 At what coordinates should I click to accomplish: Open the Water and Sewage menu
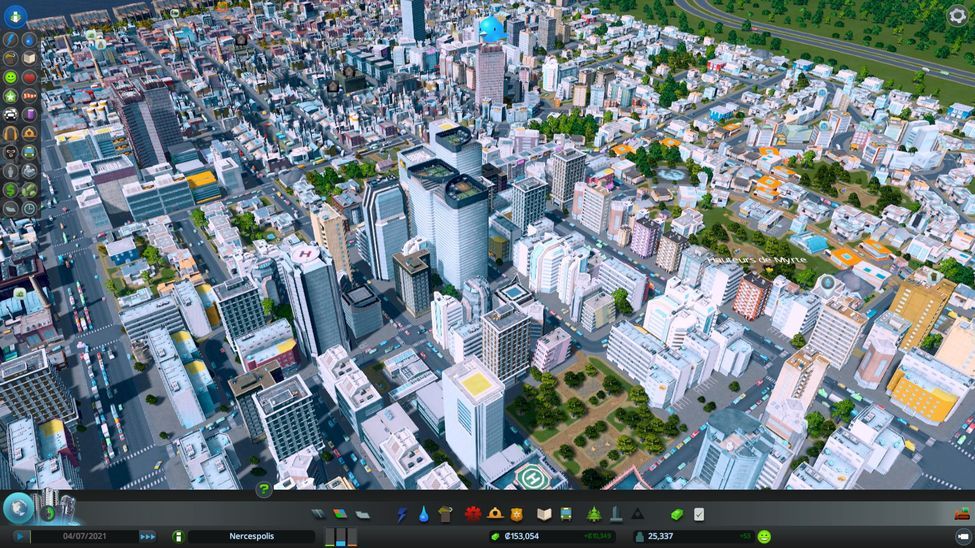(x=423, y=514)
